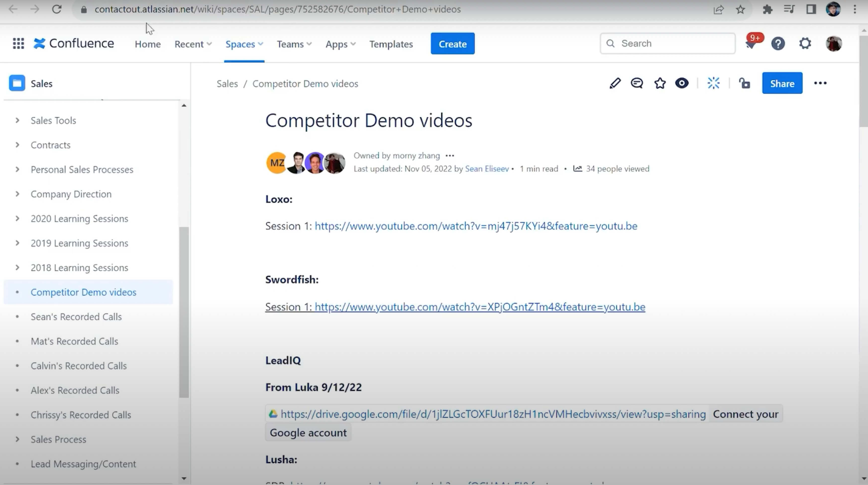Star this page as favorite
This screenshot has height=485, width=868.
point(660,83)
